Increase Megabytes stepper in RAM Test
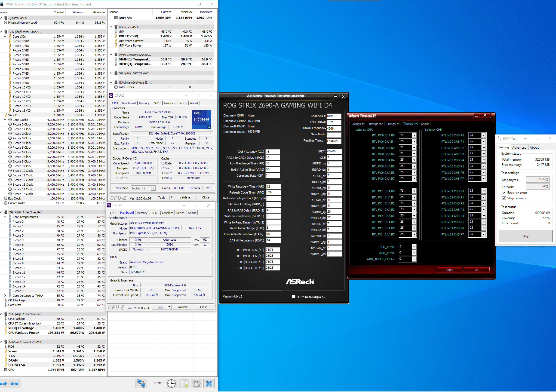 pyautogui.click(x=547, y=178)
